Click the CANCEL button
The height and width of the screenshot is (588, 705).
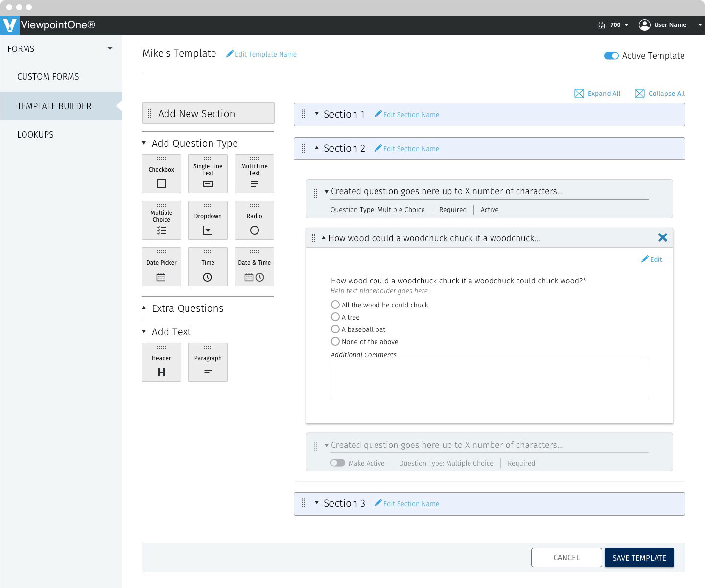(566, 558)
